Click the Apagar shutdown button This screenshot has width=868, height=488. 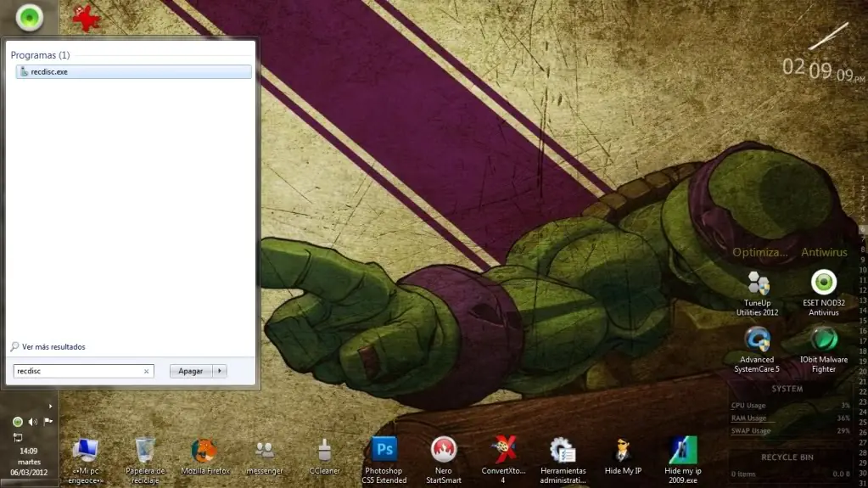coord(190,371)
